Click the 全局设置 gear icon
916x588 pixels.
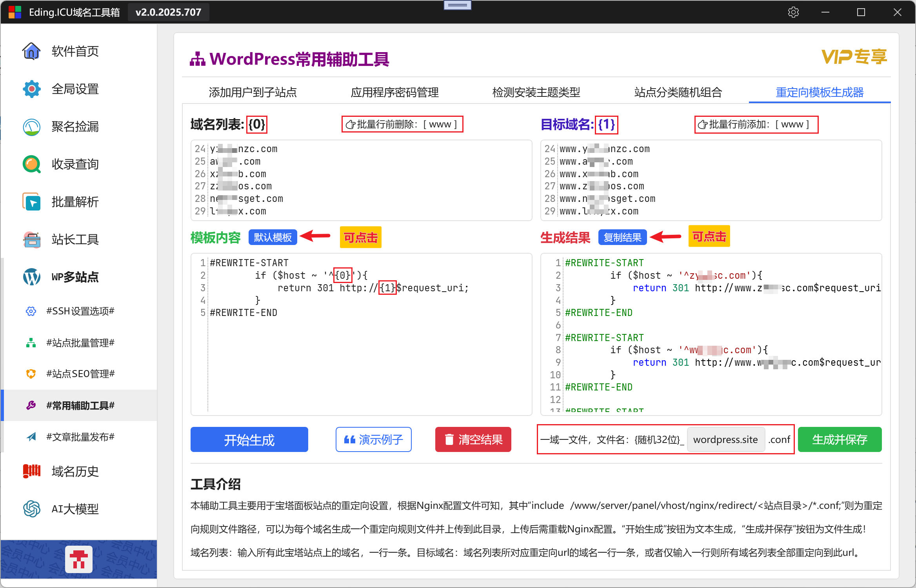31,89
